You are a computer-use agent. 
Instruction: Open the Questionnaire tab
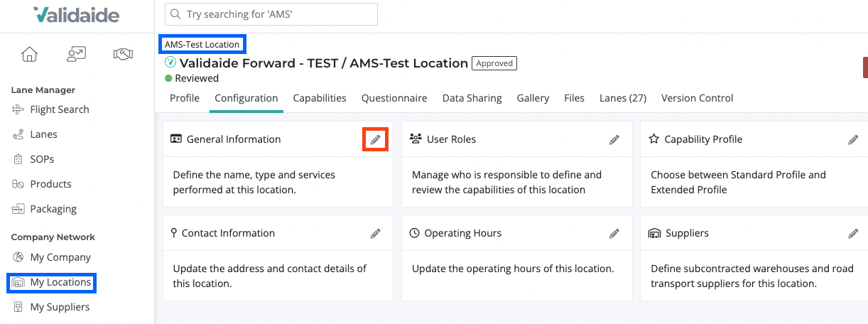click(x=394, y=98)
